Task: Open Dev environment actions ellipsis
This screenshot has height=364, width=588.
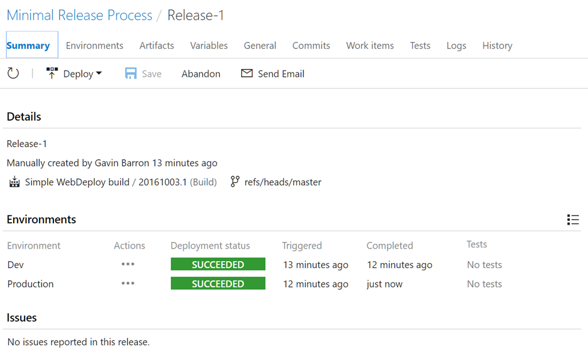Action: [x=128, y=265]
